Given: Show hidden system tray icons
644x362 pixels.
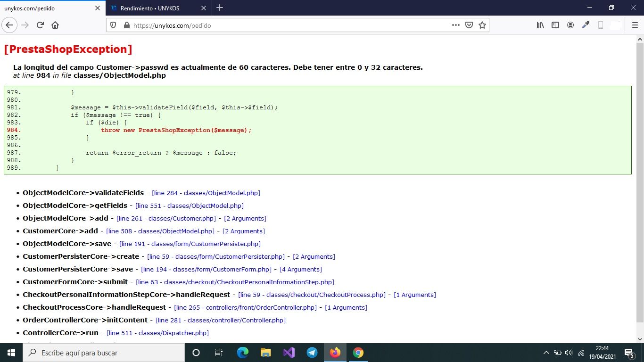Looking at the screenshot, I should pyautogui.click(x=546, y=353).
